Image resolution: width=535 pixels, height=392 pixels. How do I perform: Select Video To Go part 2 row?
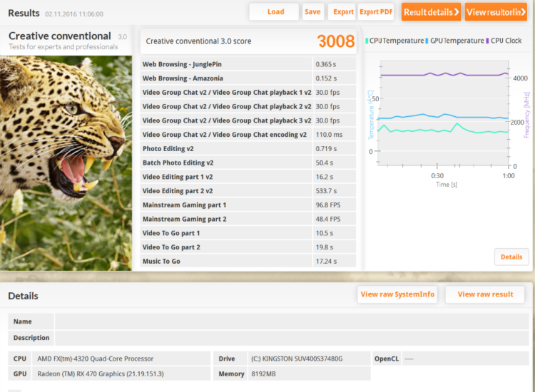tap(248, 247)
